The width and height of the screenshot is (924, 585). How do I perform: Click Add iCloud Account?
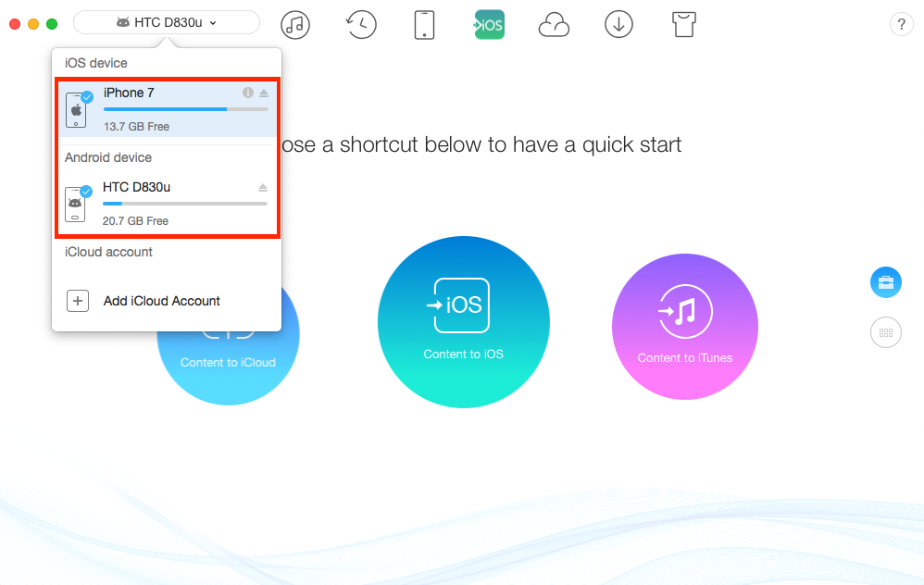(x=161, y=301)
